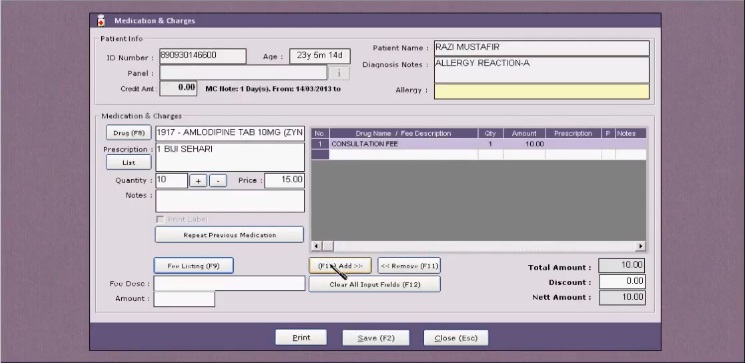Image resolution: width=745 pixels, height=363 pixels.
Task: Click the medication app icon in title bar
Action: coord(101,20)
